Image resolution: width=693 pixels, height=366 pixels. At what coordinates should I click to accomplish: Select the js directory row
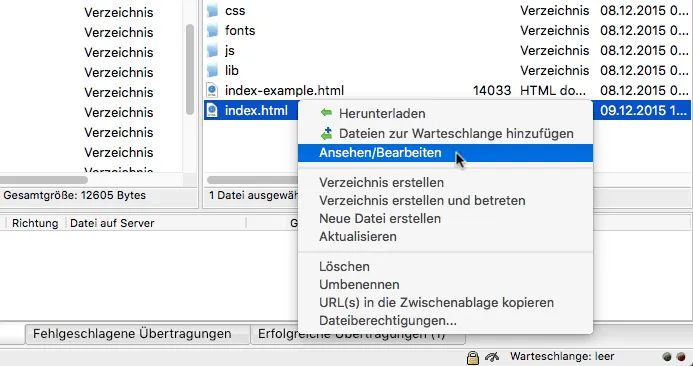pyautogui.click(x=447, y=50)
